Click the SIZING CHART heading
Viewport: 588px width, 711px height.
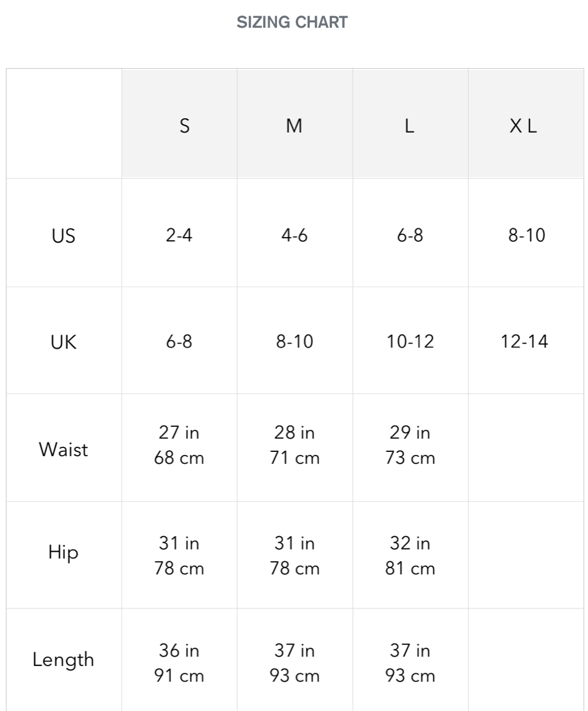coord(292,22)
